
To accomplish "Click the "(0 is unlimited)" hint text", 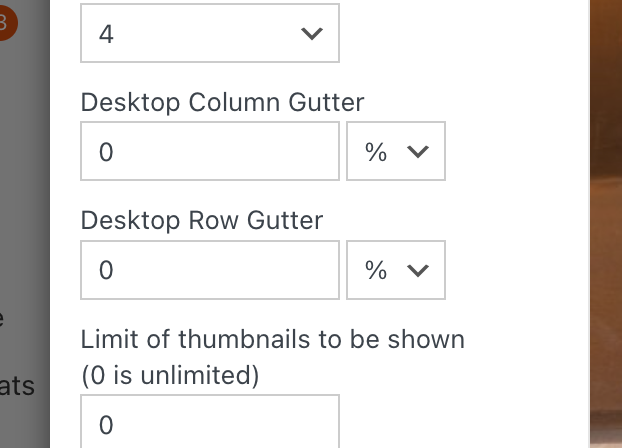I will point(170,375).
